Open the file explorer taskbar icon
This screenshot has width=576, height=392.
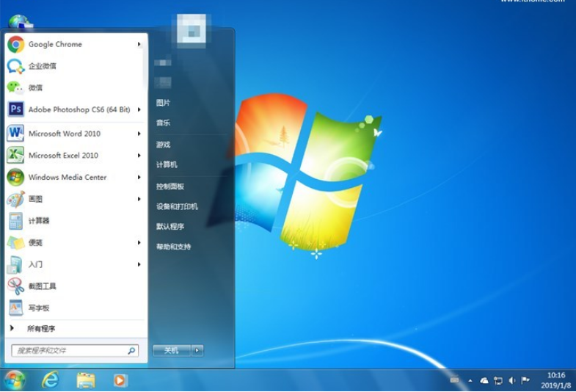86,380
